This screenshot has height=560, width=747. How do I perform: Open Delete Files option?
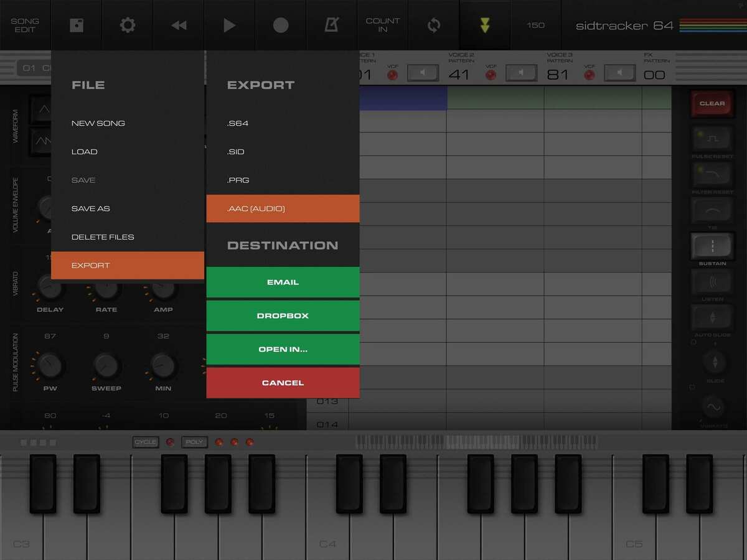tap(128, 237)
